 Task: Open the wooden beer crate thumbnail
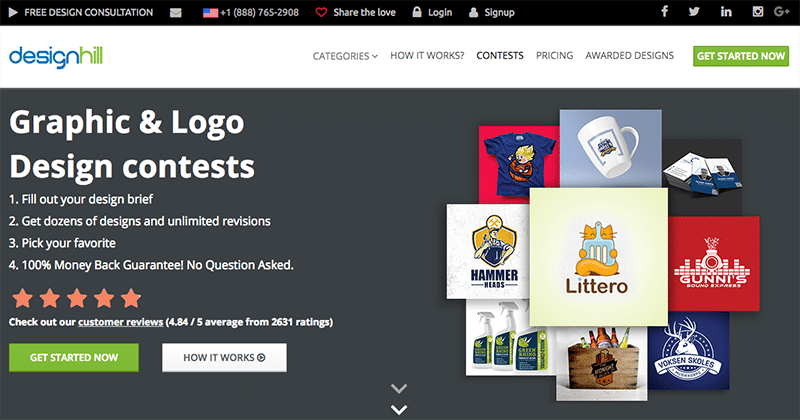[x=602, y=363]
